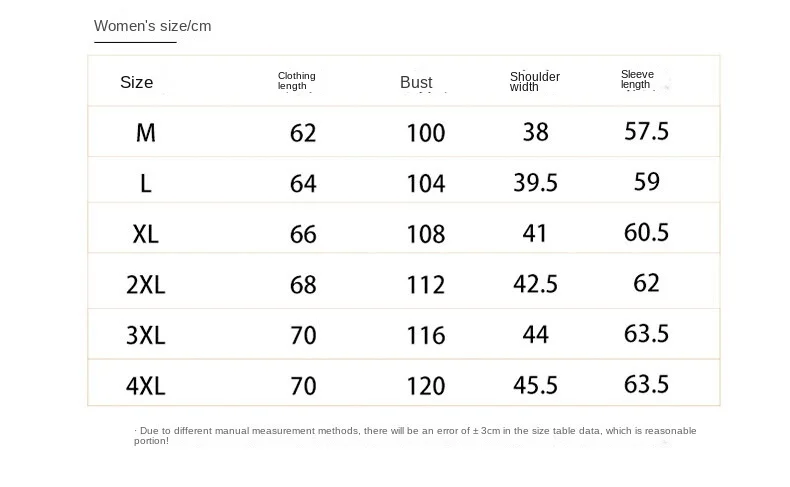Select sleeve length value 62
Image resolution: width=790 pixels, height=487 pixels.
point(647,283)
